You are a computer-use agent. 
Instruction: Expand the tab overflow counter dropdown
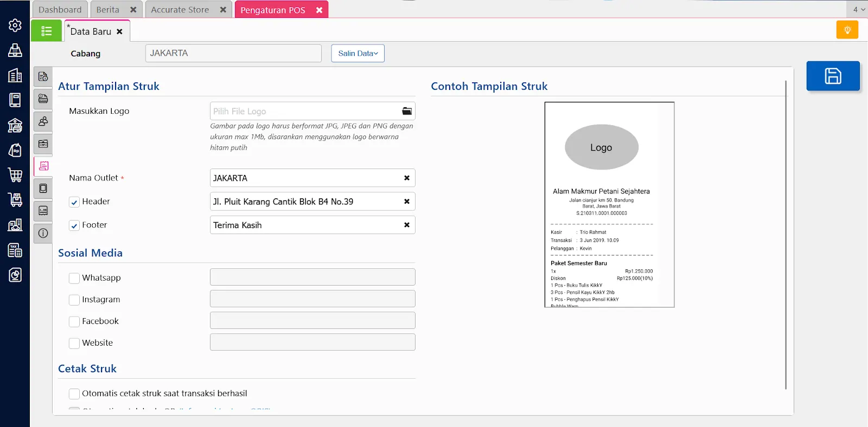858,9
